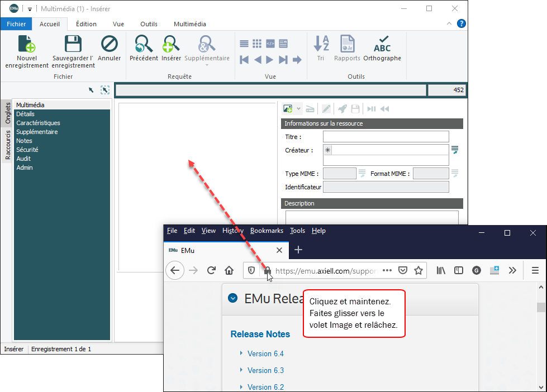
Task: Click the Précédent search icon
Action: (x=144, y=44)
